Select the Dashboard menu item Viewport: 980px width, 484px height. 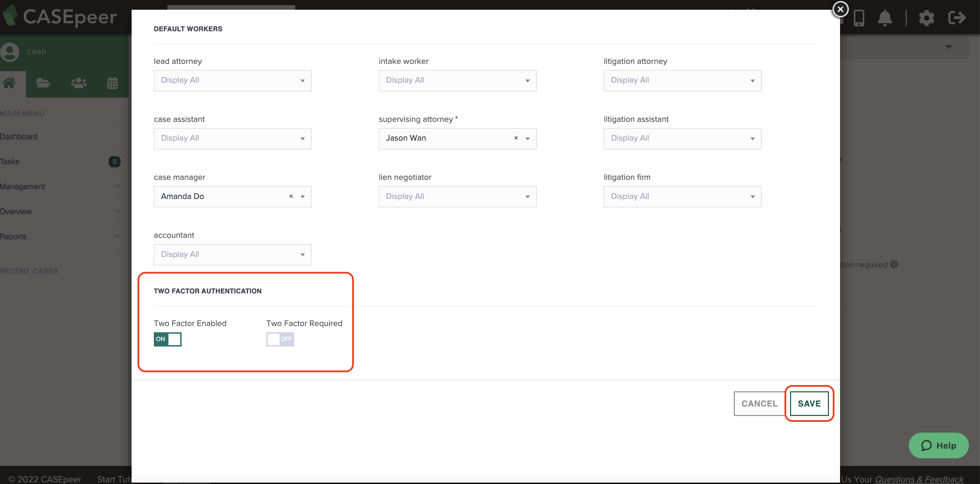tap(19, 136)
